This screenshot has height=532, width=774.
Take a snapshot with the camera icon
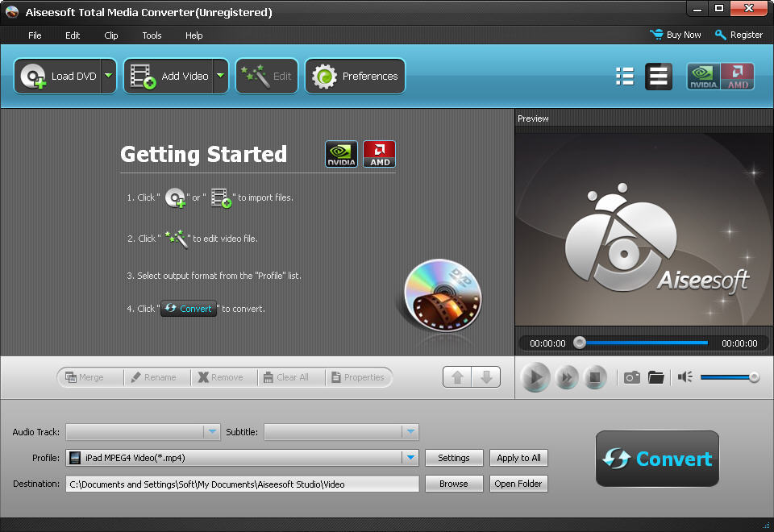coord(632,376)
